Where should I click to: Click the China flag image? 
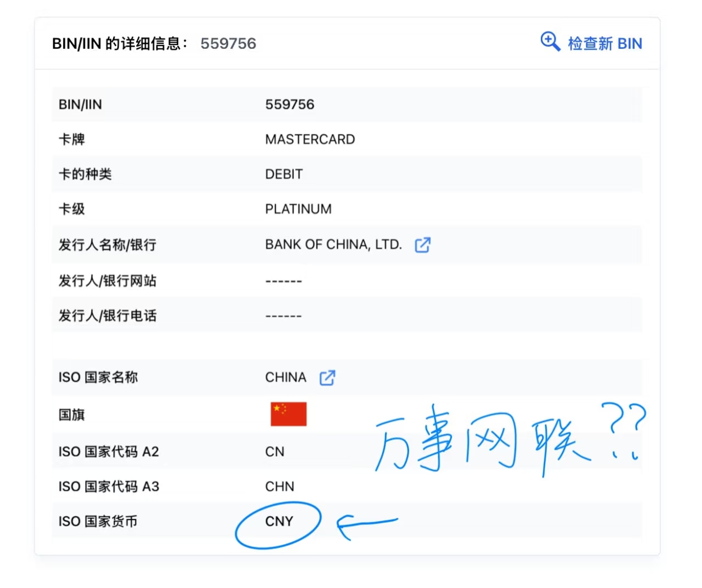coord(288,414)
